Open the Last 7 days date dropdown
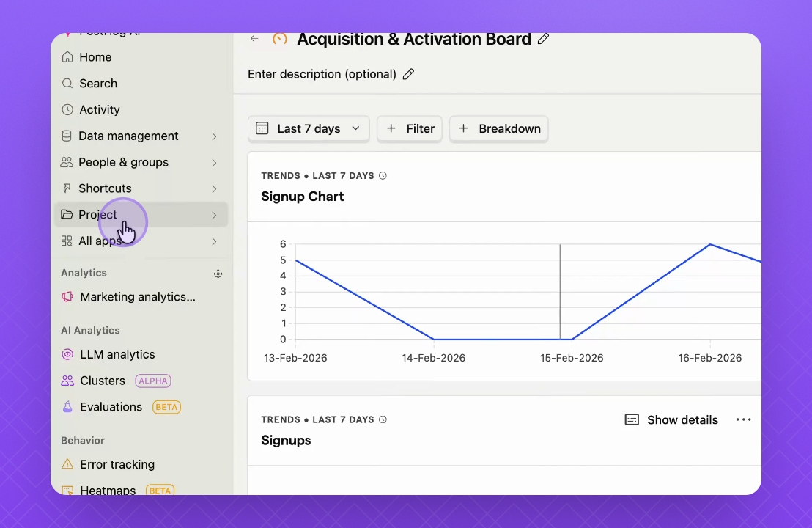812x528 pixels. tap(309, 128)
